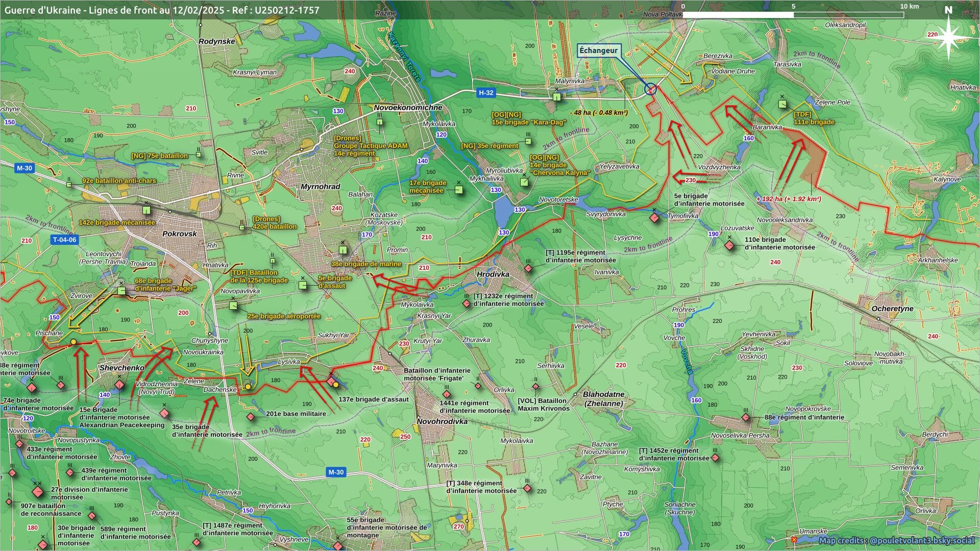Click the M-30 shield near Petrivka
Image resolution: width=980 pixels, height=551 pixels.
pyautogui.click(x=336, y=472)
